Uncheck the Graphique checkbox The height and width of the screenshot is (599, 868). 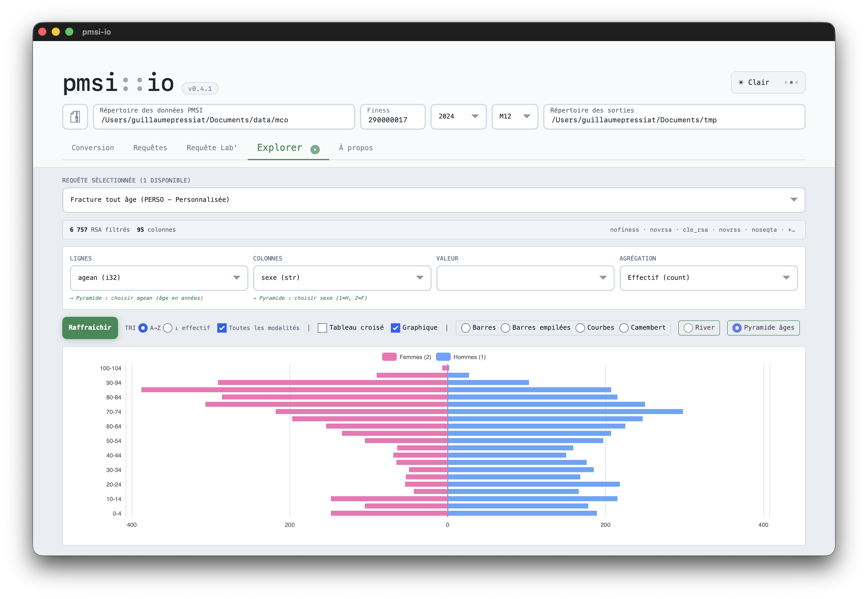395,328
